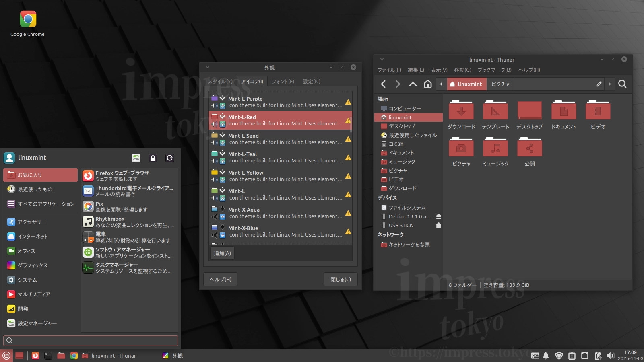Viewport: 644px width, 362px height.
Task: Click the show desktop icon on the panel
Action: (19, 356)
